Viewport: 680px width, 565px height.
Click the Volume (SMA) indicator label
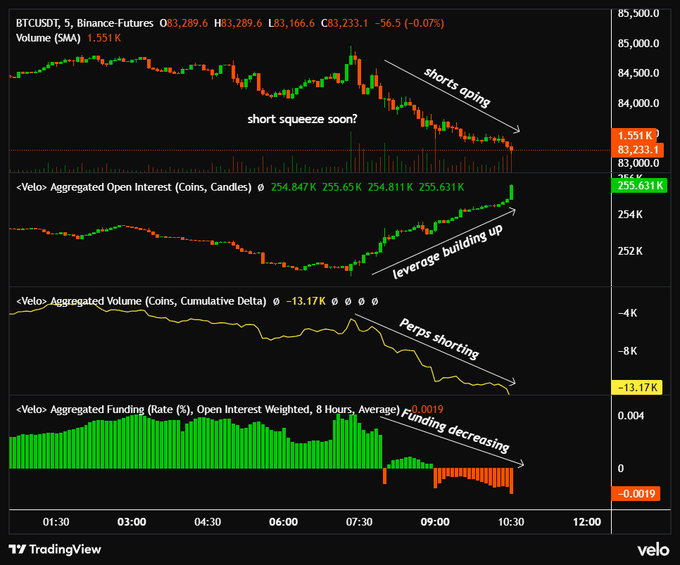point(48,38)
